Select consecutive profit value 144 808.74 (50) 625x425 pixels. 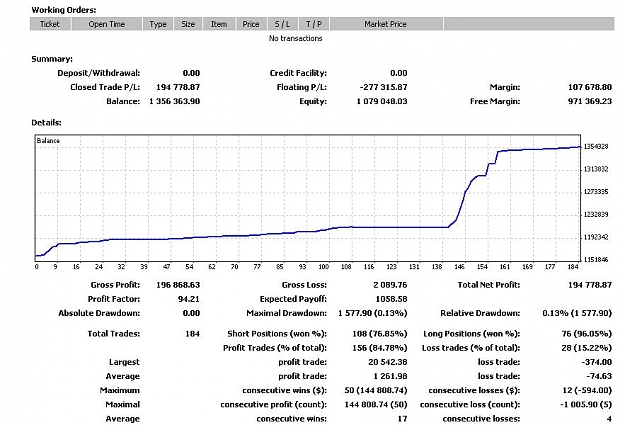pos(376,405)
